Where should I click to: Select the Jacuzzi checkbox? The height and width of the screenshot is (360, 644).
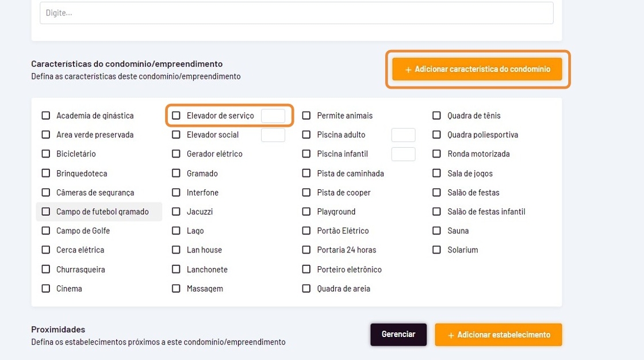pyautogui.click(x=177, y=212)
